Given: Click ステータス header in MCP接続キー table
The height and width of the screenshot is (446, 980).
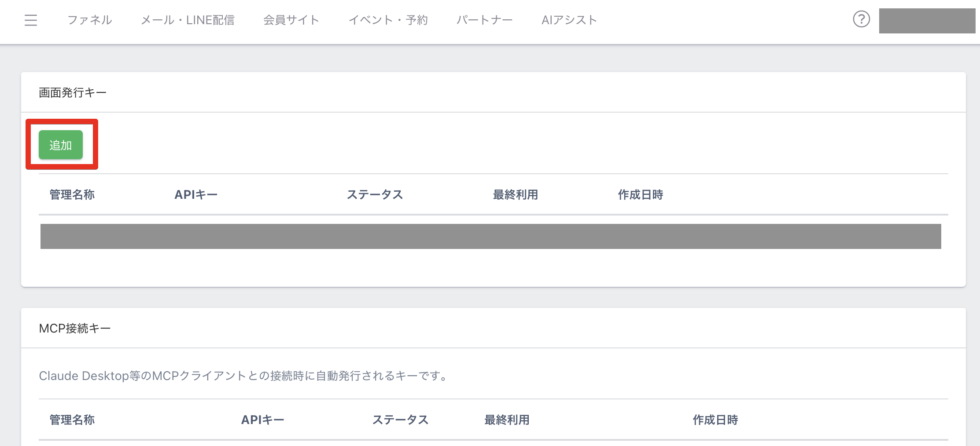Looking at the screenshot, I should [400, 420].
